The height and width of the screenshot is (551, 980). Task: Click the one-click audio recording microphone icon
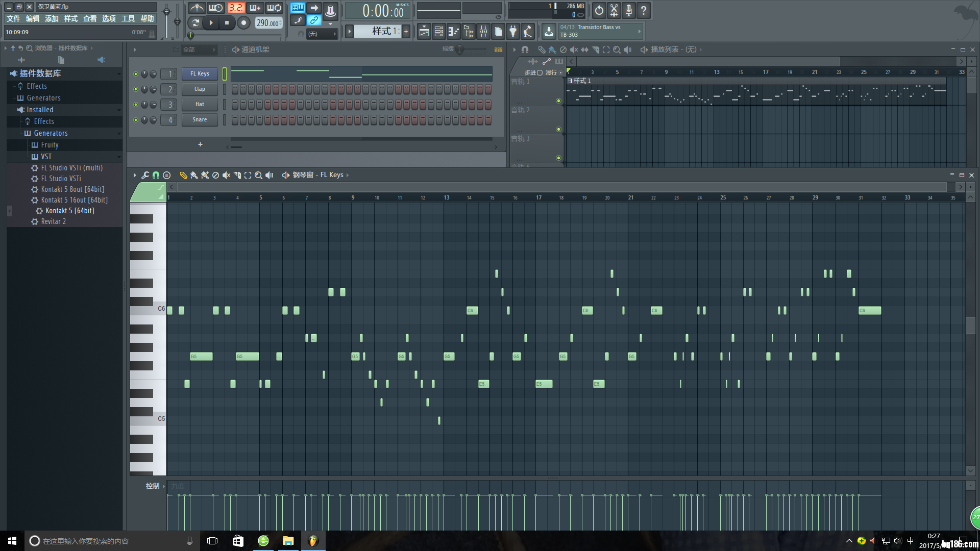(x=629, y=10)
